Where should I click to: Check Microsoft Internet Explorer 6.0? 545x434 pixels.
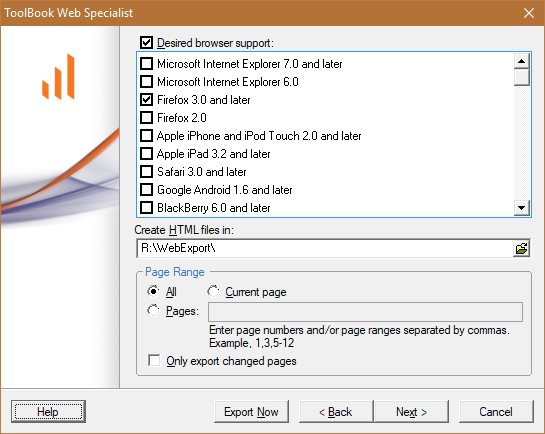coord(146,82)
